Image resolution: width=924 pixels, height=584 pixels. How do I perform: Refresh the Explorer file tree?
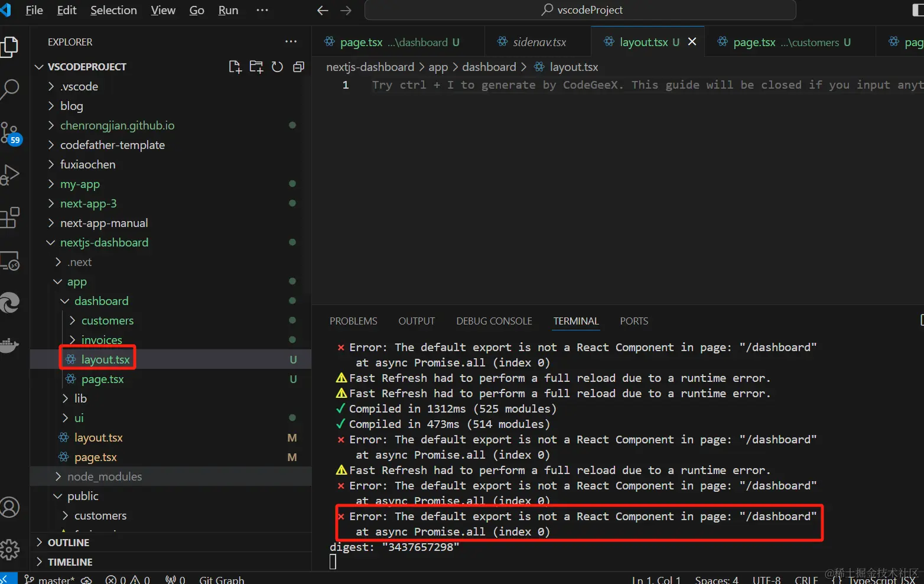(x=277, y=67)
